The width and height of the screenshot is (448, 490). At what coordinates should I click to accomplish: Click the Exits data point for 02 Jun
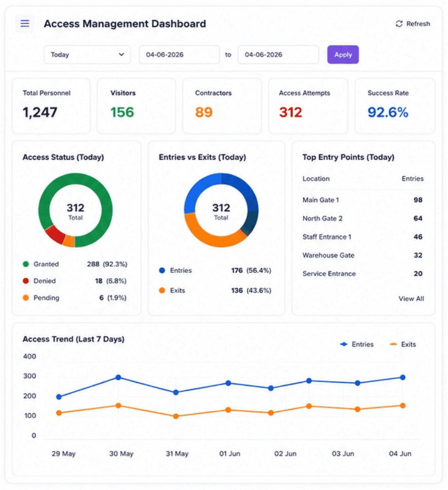(x=271, y=413)
